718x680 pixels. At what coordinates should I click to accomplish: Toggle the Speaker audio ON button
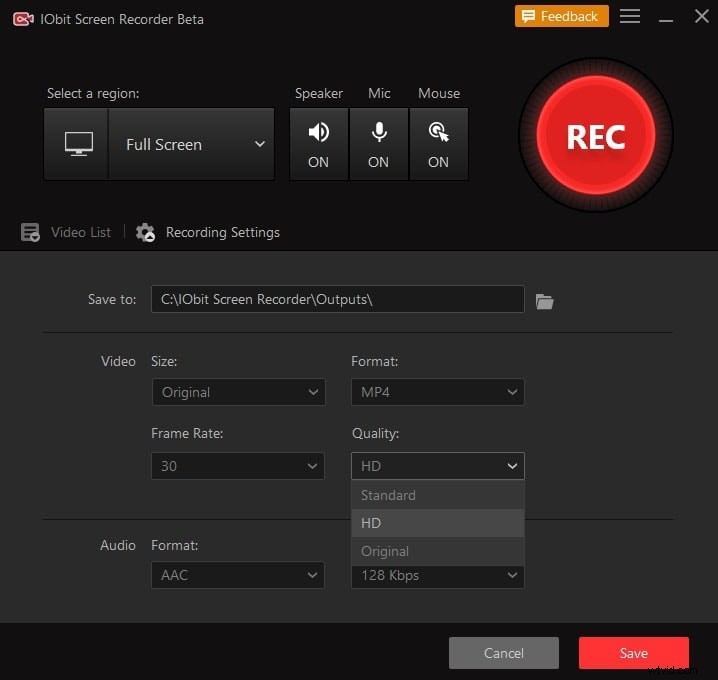pos(319,144)
